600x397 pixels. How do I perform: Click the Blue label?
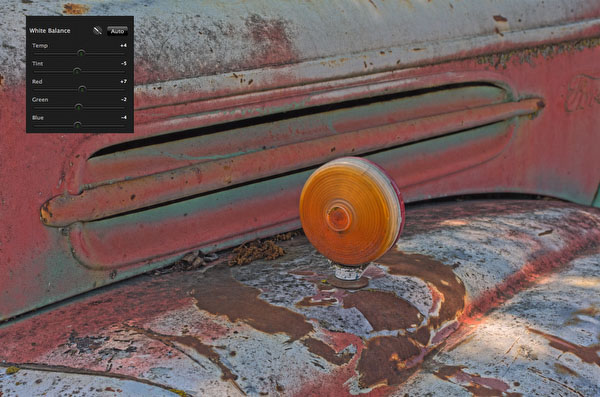pyautogui.click(x=38, y=118)
